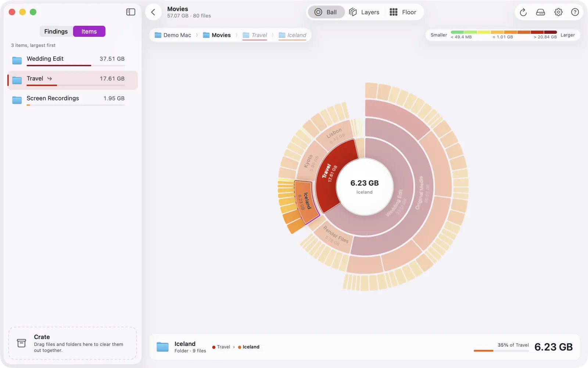Image resolution: width=588 pixels, height=368 pixels.
Task: Open the help question mark icon
Action: click(x=575, y=12)
